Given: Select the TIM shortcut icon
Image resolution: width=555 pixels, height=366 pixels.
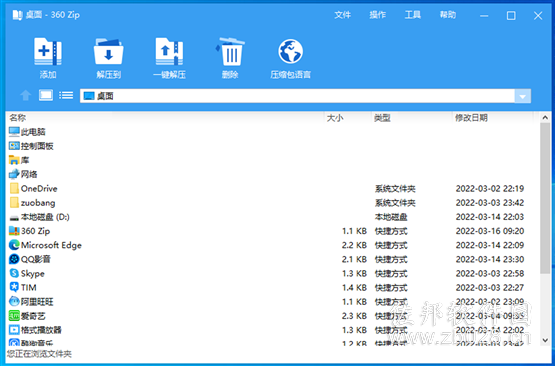Looking at the screenshot, I should pos(14,287).
